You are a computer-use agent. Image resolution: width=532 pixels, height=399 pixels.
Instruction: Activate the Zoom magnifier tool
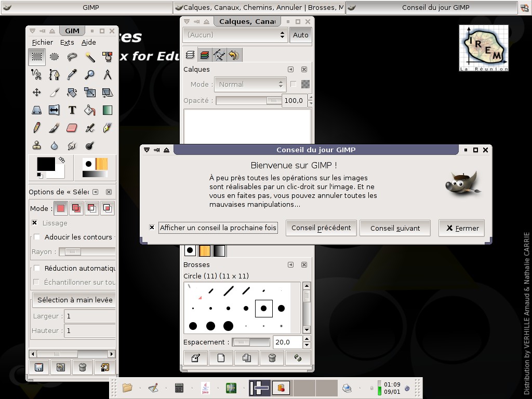coord(90,74)
